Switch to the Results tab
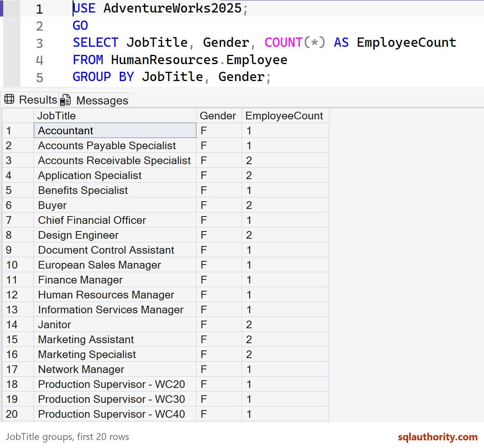Viewport: 484px width, 448px height. [31, 100]
